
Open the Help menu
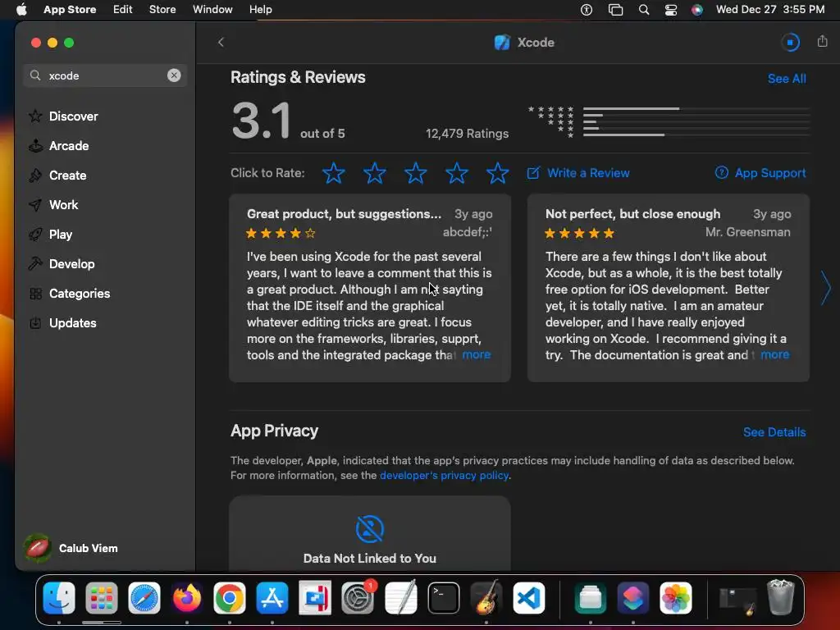coord(260,10)
